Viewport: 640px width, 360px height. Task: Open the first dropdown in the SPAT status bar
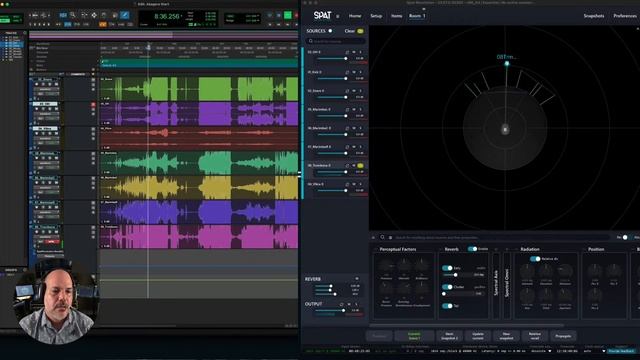[550, 351]
